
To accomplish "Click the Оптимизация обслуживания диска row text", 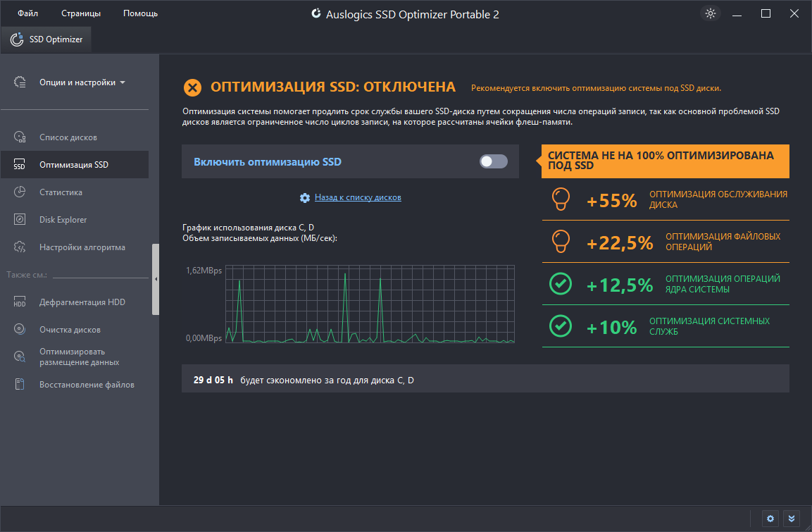I will coord(718,199).
